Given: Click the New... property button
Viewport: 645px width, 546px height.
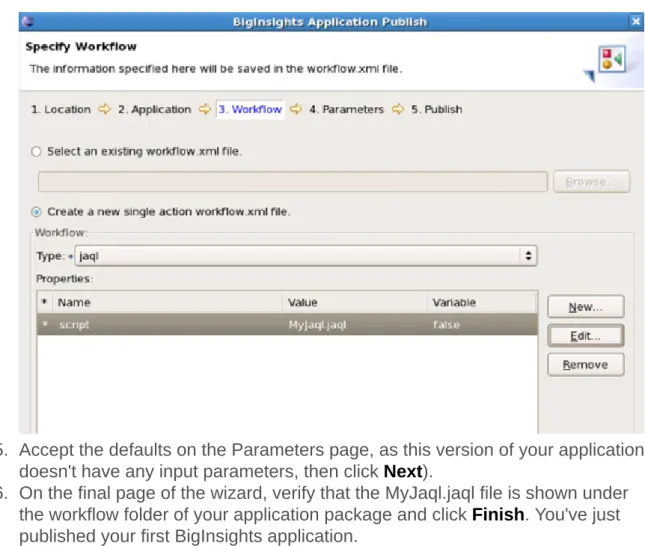Looking at the screenshot, I should point(585,307).
